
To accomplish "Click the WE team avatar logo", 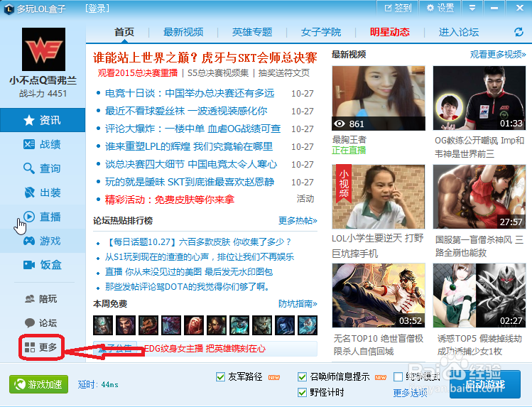I will pos(43,49).
